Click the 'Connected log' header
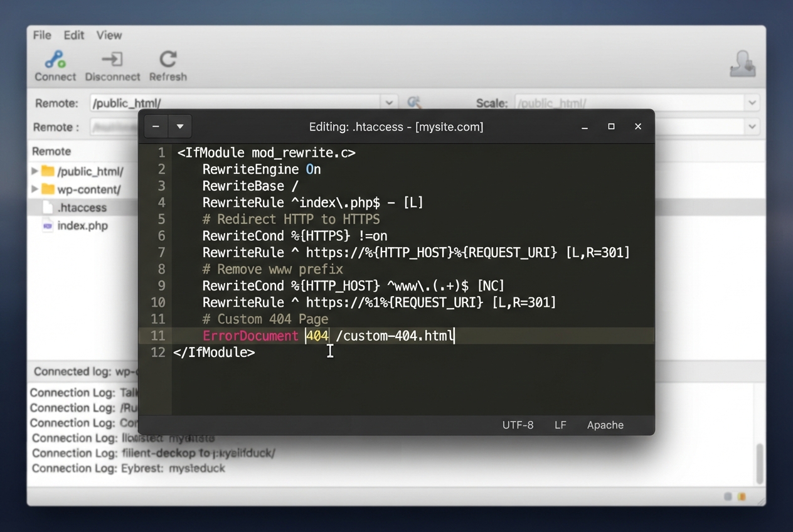This screenshot has height=532, width=793. [85, 371]
